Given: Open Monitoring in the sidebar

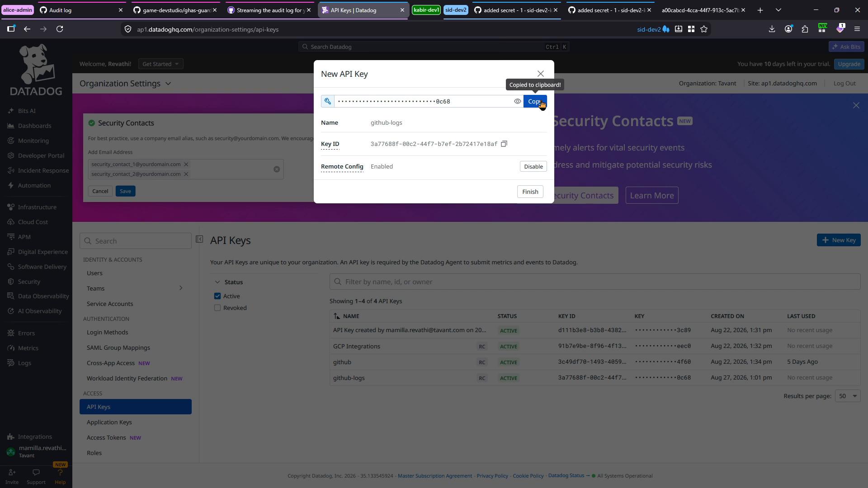Looking at the screenshot, I should (33, 141).
